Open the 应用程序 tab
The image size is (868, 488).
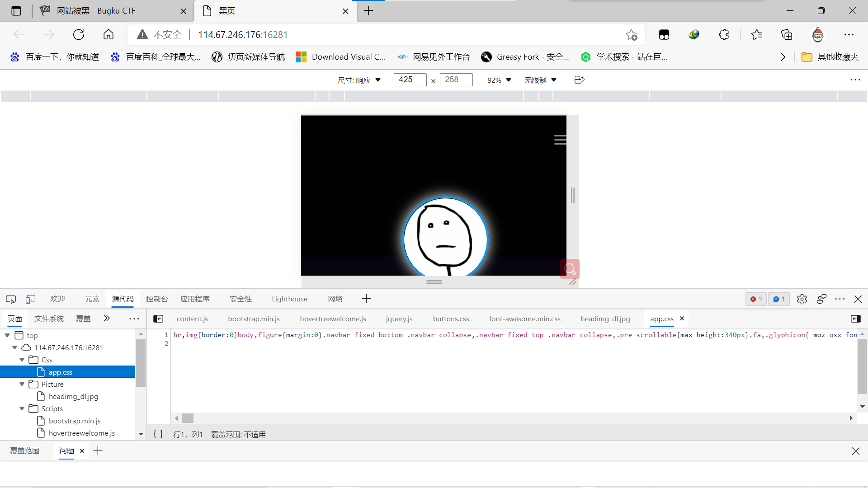195,299
